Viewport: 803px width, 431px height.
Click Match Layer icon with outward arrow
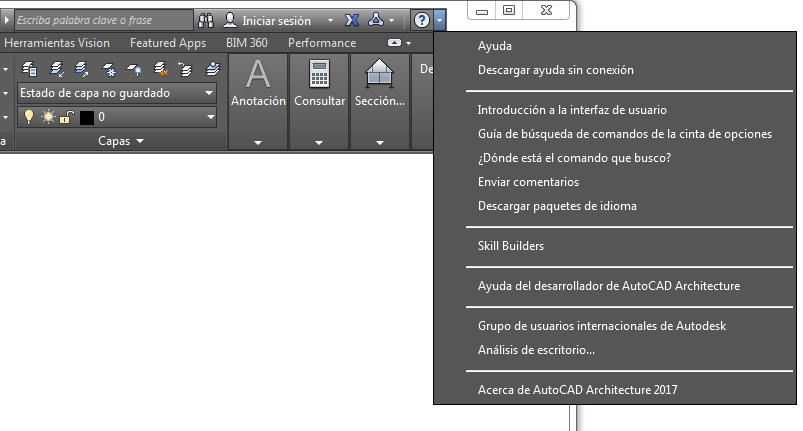[x=81, y=69]
